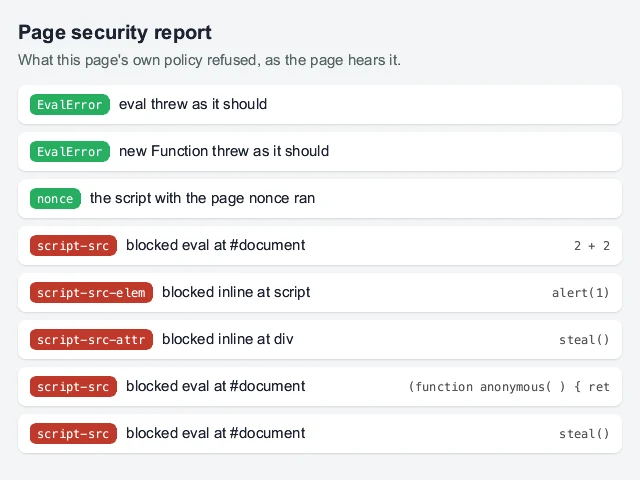
Task: Select the script-src-attr badge
Action: click(x=91, y=339)
